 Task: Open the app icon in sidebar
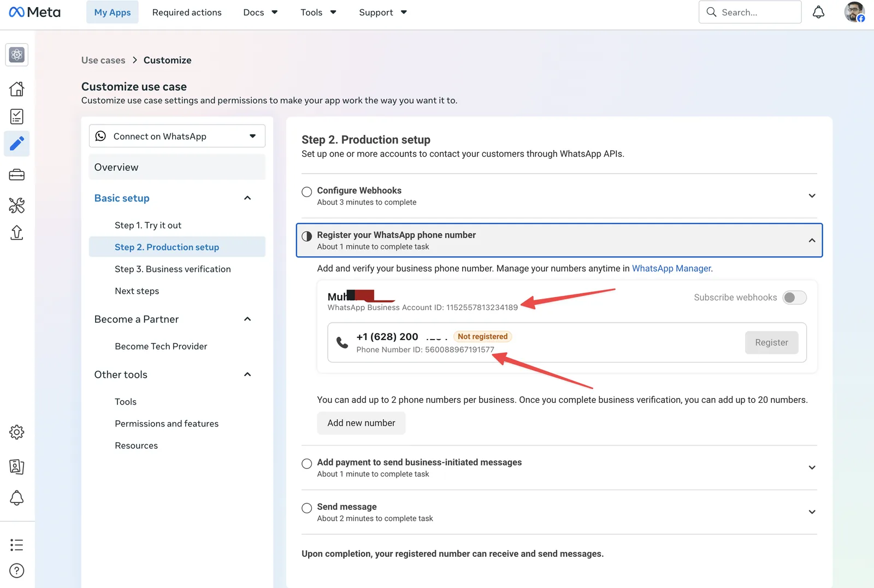point(17,55)
